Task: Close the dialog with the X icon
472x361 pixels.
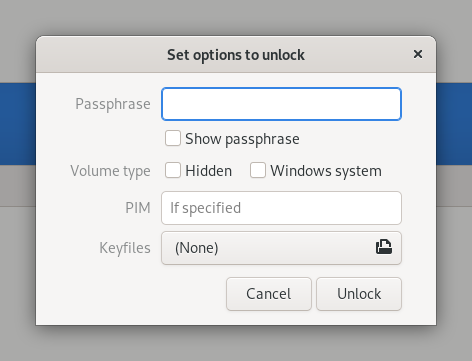Action: (x=418, y=54)
